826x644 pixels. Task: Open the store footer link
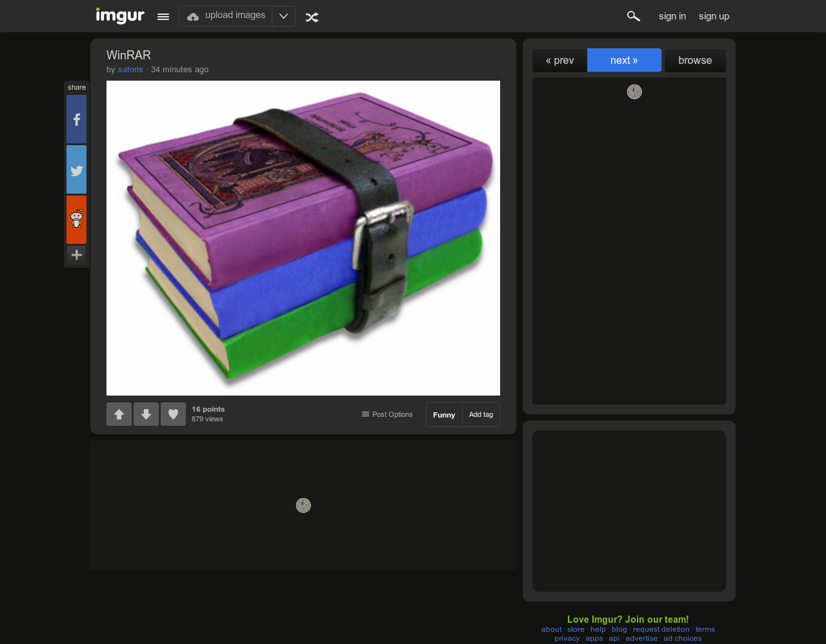(x=576, y=629)
